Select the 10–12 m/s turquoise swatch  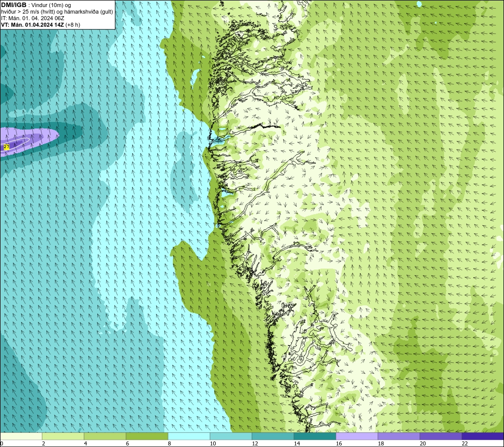coord(231,436)
